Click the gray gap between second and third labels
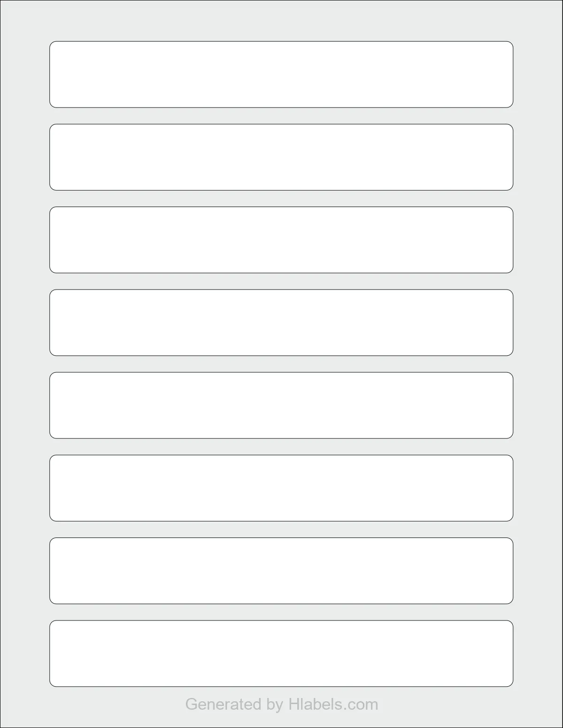Image resolution: width=563 pixels, height=728 pixels. point(281,199)
